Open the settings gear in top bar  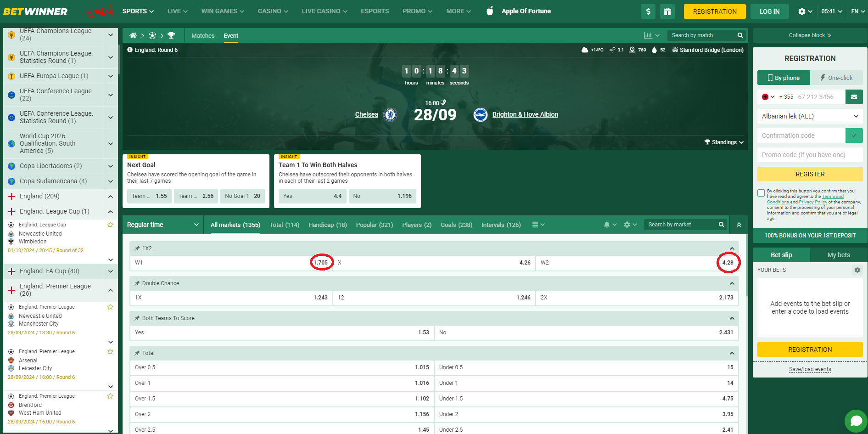[x=802, y=11]
